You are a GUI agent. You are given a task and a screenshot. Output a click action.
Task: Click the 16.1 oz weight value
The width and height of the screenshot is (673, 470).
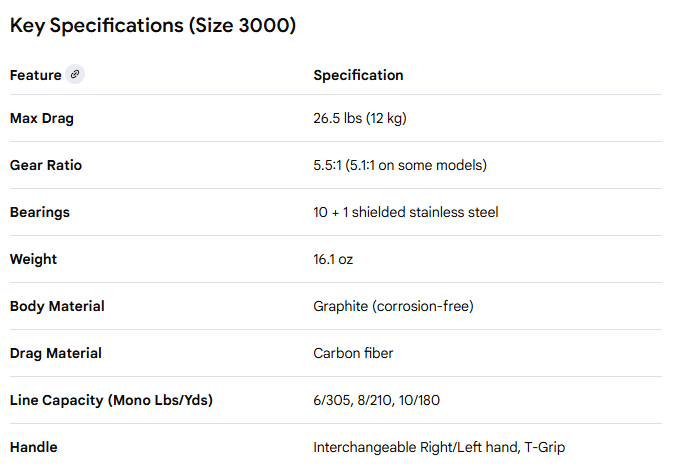coord(333,260)
